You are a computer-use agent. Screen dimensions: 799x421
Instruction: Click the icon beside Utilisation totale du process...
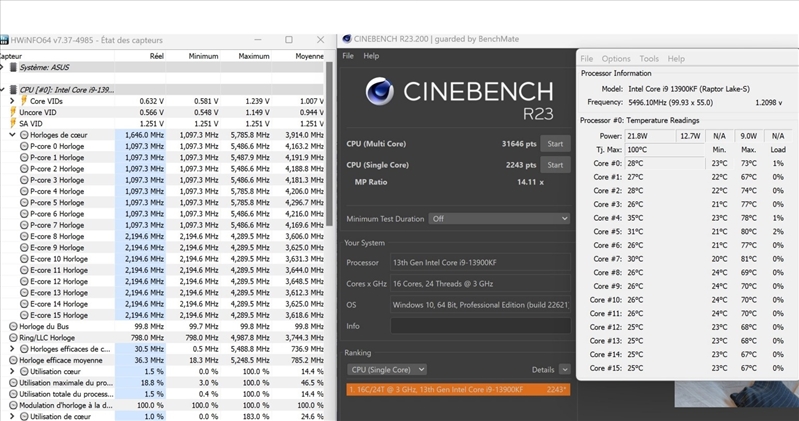tap(14, 394)
